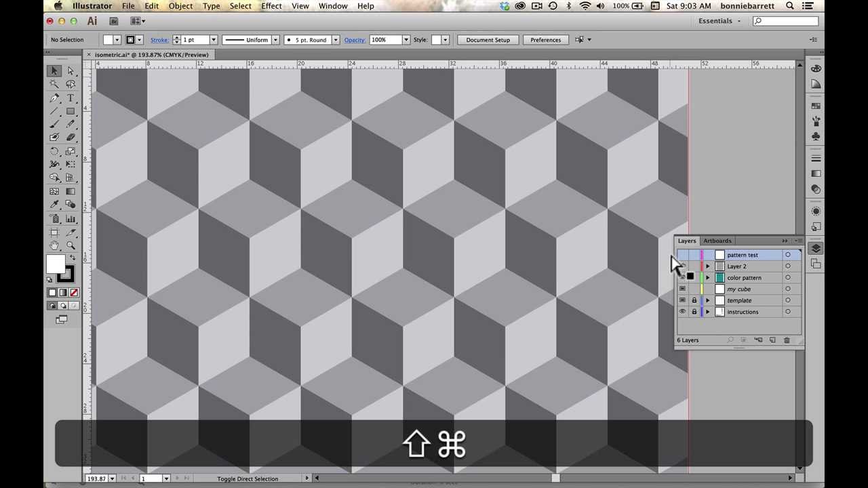Choose the Lasso tool

click(71, 84)
